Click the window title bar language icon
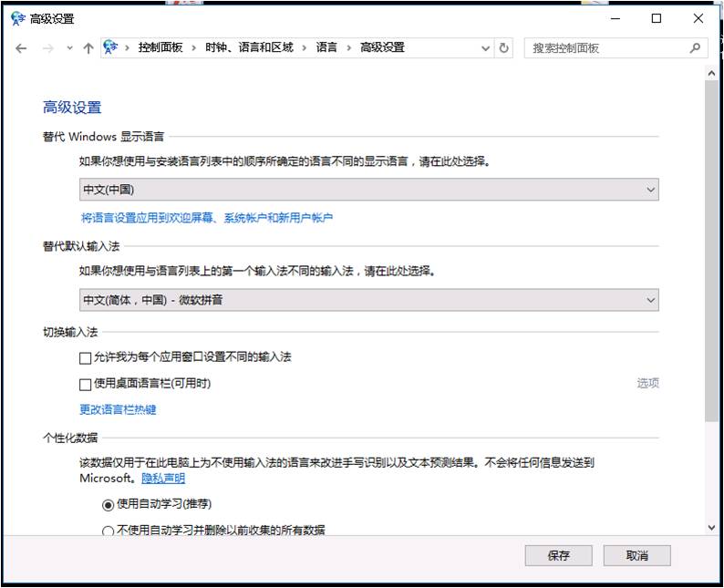Viewport: 724px width, 588px height. click(x=18, y=18)
